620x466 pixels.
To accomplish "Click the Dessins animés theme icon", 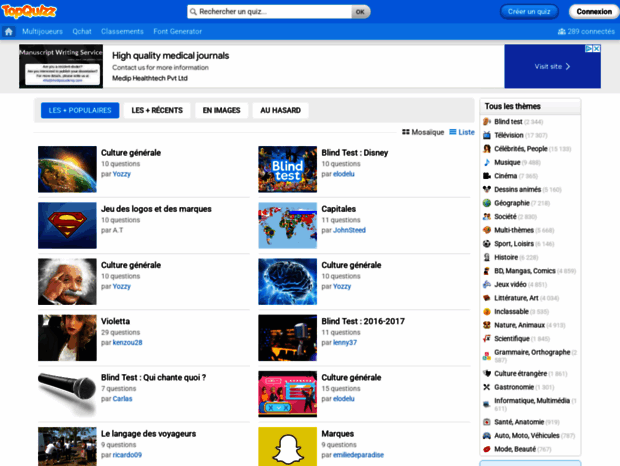I will click(x=487, y=189).
